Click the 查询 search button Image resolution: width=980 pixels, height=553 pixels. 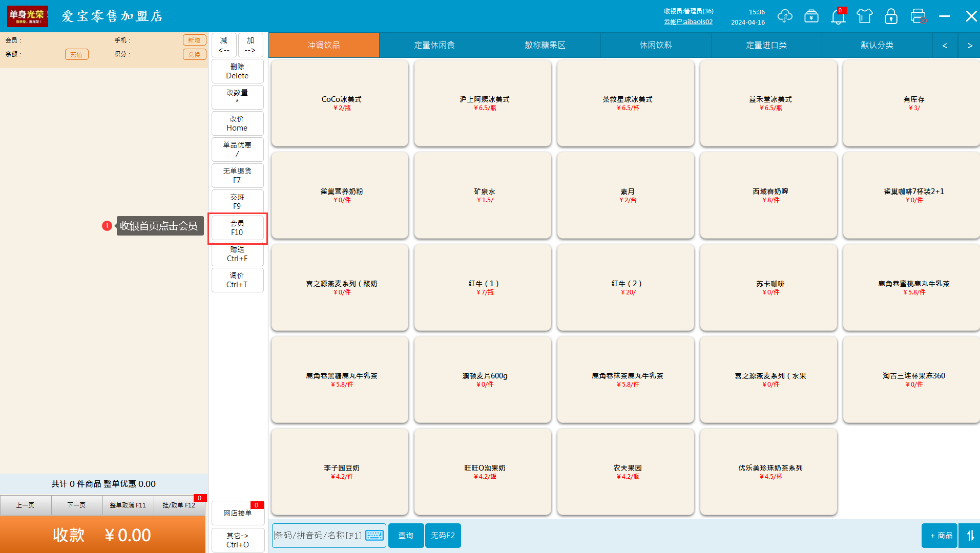coord(406,536)
